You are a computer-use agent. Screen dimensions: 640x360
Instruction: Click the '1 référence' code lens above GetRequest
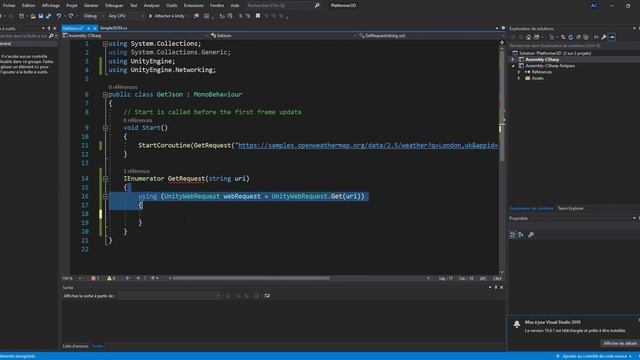[x=137, y=171]
